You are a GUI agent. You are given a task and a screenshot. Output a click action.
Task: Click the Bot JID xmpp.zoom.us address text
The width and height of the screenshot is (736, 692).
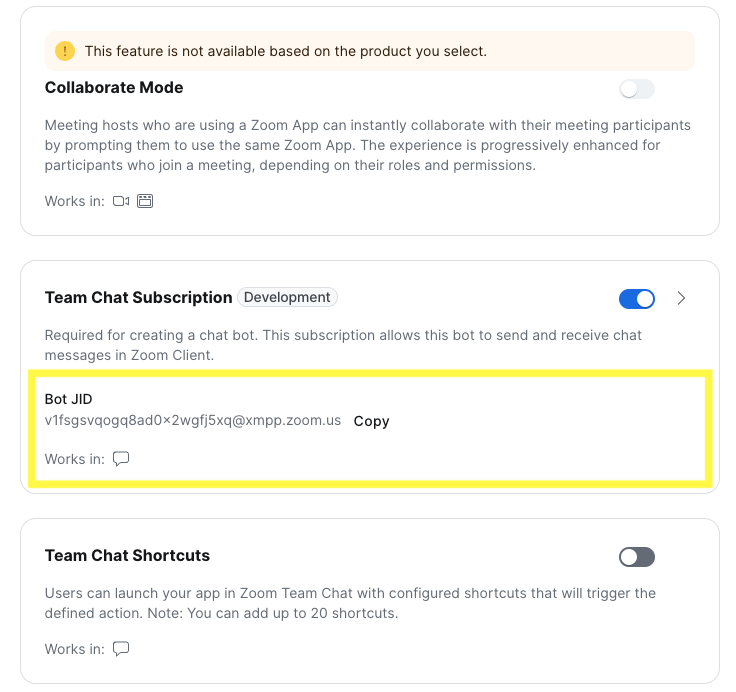click(193, 421)
